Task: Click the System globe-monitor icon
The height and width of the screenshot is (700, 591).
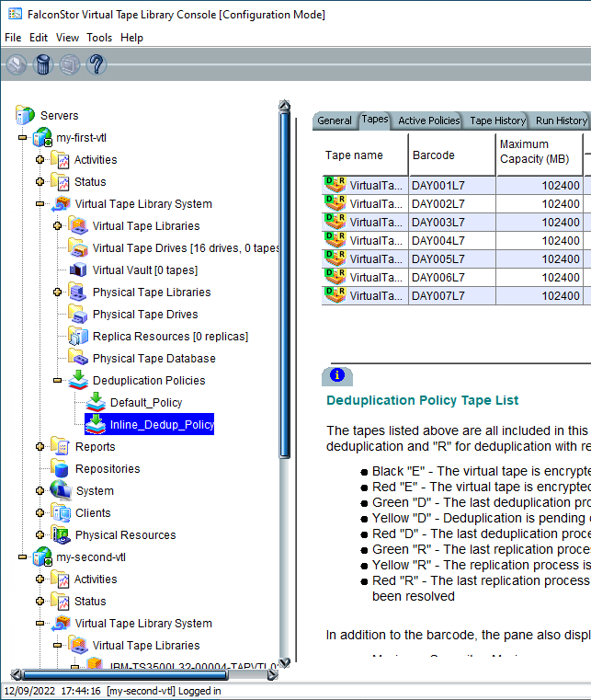Action: [x=61, y=490]
